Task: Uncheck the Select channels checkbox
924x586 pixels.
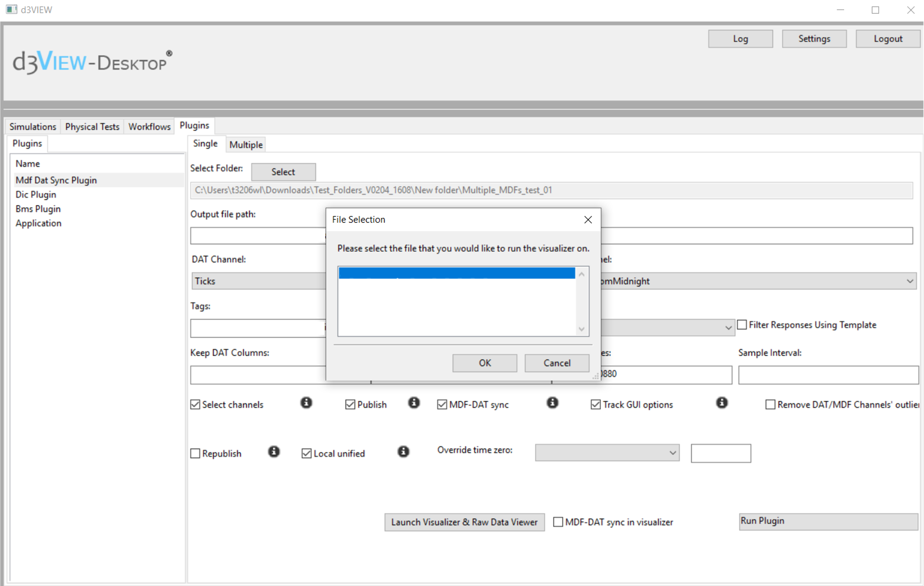Action: [x=195, y=404]
